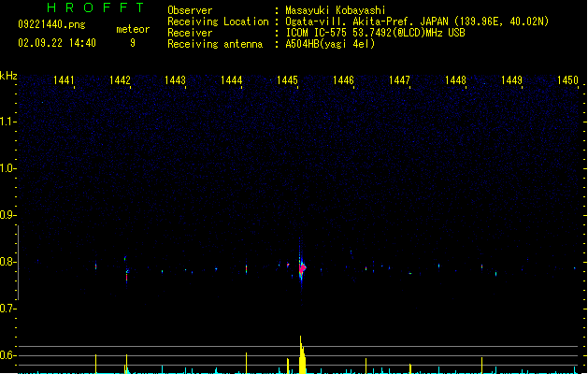Screen dimensions: 588x374
Task: Click the meteor label
Action: coord(133,29)
